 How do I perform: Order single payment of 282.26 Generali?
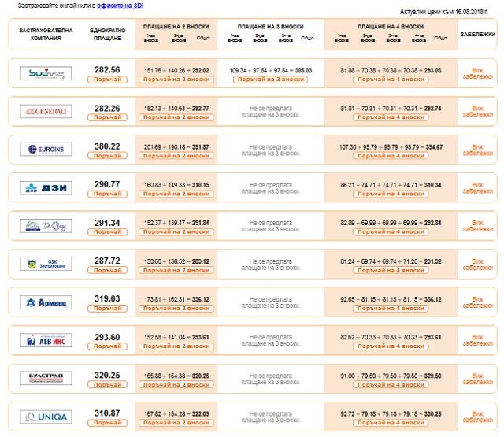click(x=107, y=117)
